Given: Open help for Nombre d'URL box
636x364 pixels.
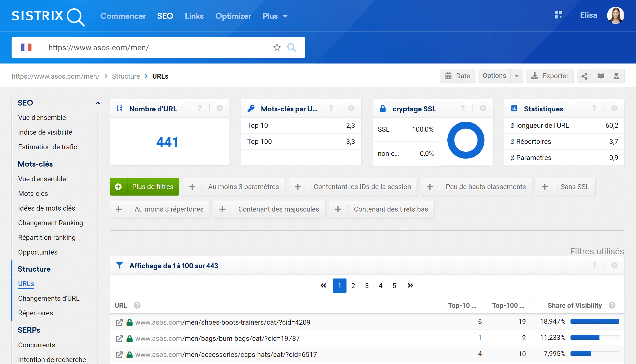Looking at the screenshot, I should [200, 108].
